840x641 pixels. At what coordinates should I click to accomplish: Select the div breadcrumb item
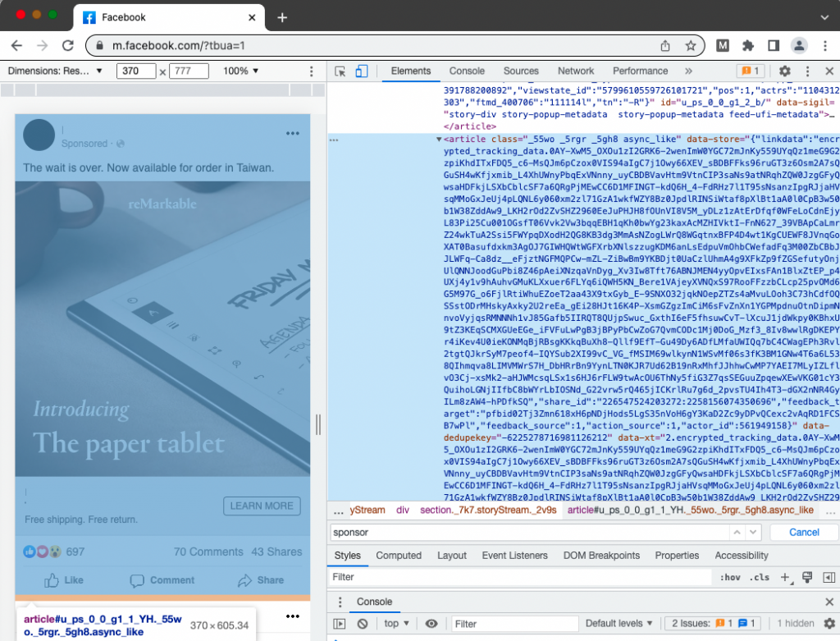[402, 510]
